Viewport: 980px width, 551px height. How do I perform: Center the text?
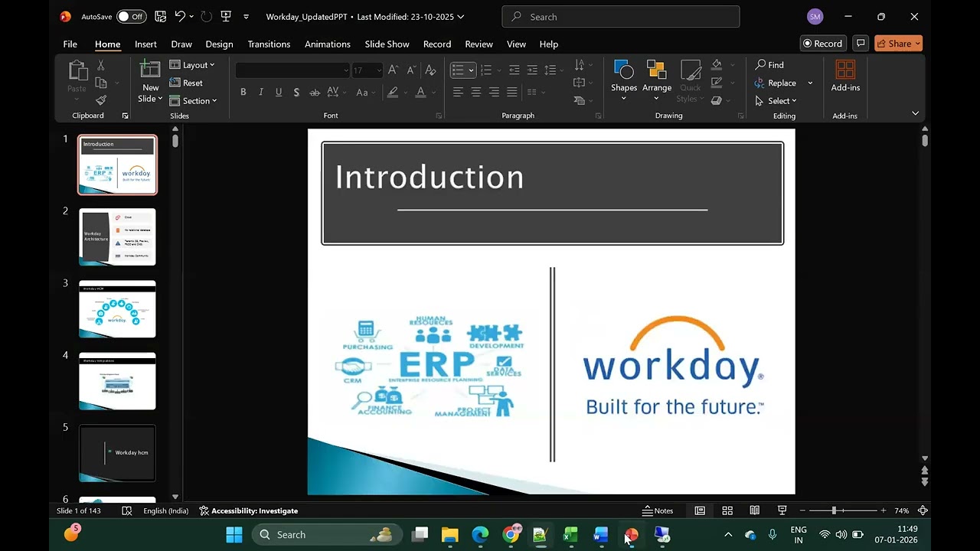click(x=475, y=93)
